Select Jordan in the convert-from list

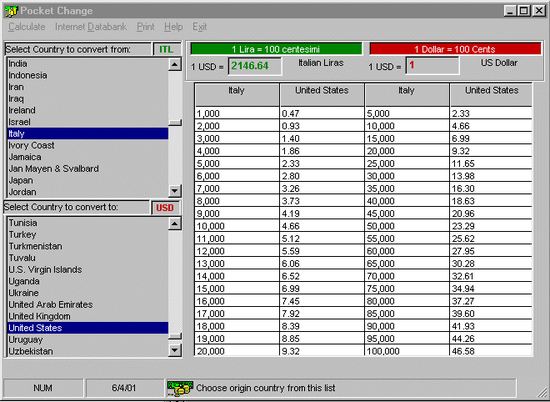(88, 192)
